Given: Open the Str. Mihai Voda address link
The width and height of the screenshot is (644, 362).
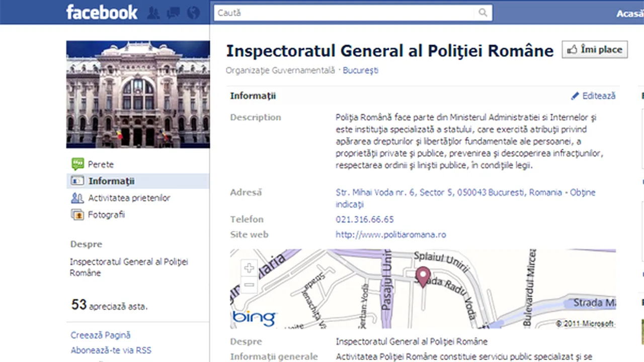Looking at the screenshot, I should pyautogui.click(x=465, y=198).
